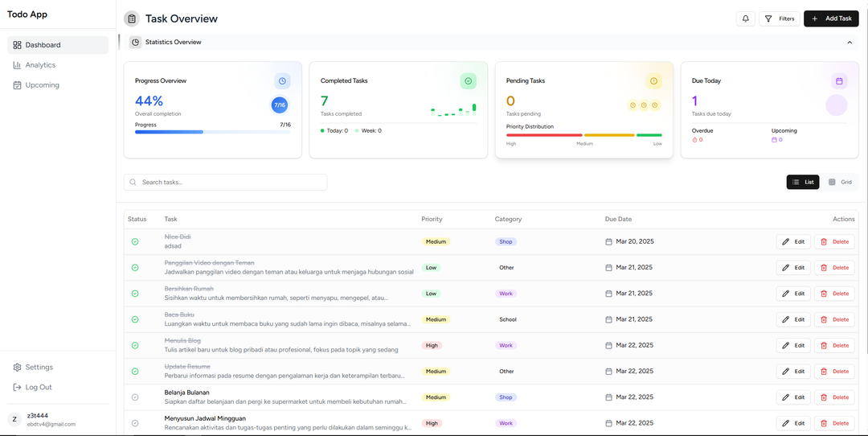Edit the Bersihkan Rumah task
Viewport: 868px width, 436px height.
(x=793, y=294)
